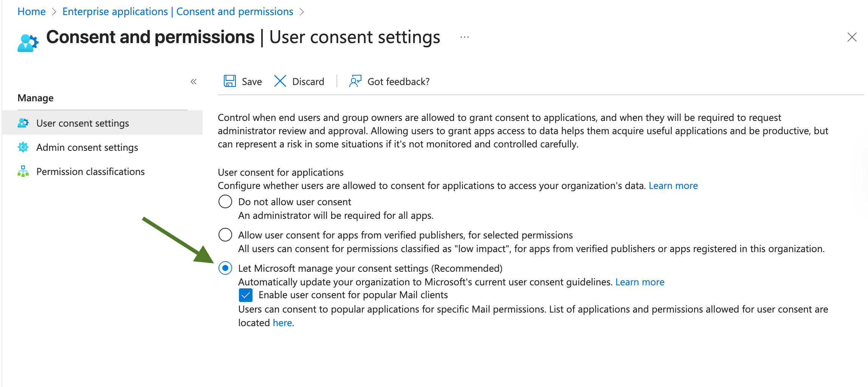868x387 pixels.
Task: Uncheck Enable user consent for popular Mail clients
Action: coord(246,295)
